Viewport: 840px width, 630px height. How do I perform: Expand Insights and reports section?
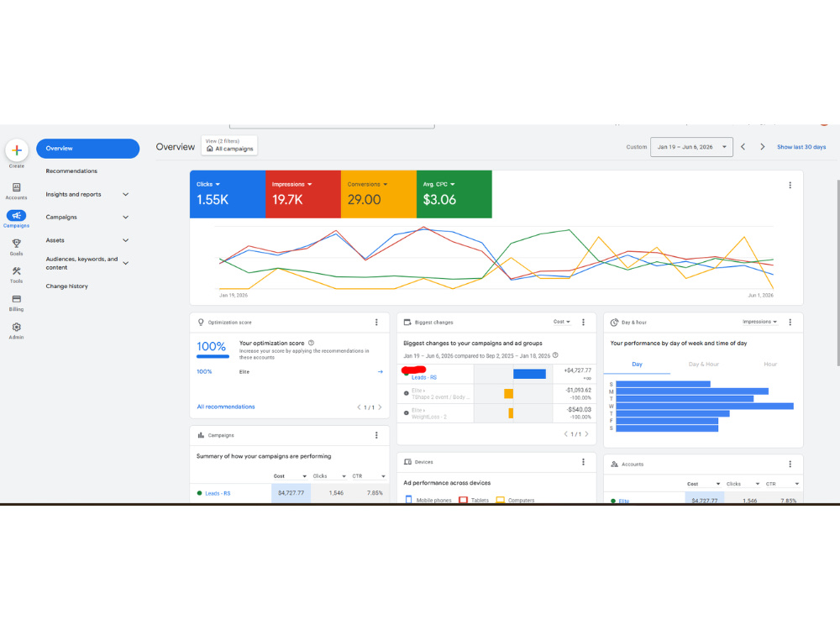[x=125, y=195]
